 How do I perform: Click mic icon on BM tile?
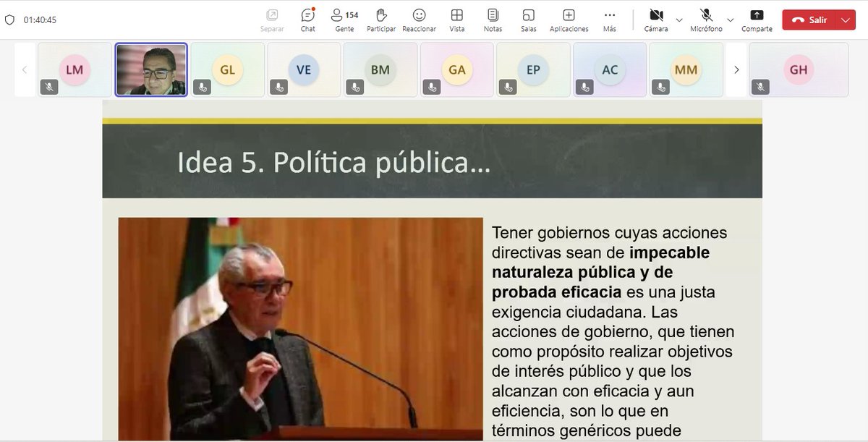coord(355,87)
